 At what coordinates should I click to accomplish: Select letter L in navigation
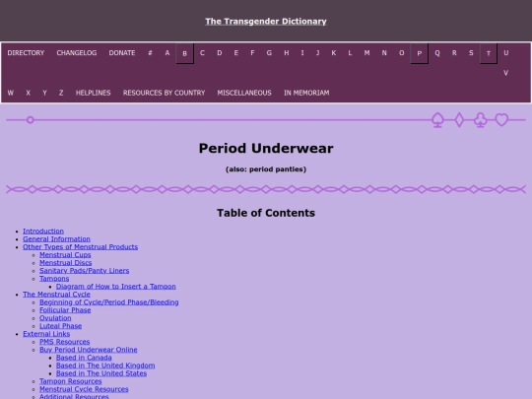click(350, 53)
